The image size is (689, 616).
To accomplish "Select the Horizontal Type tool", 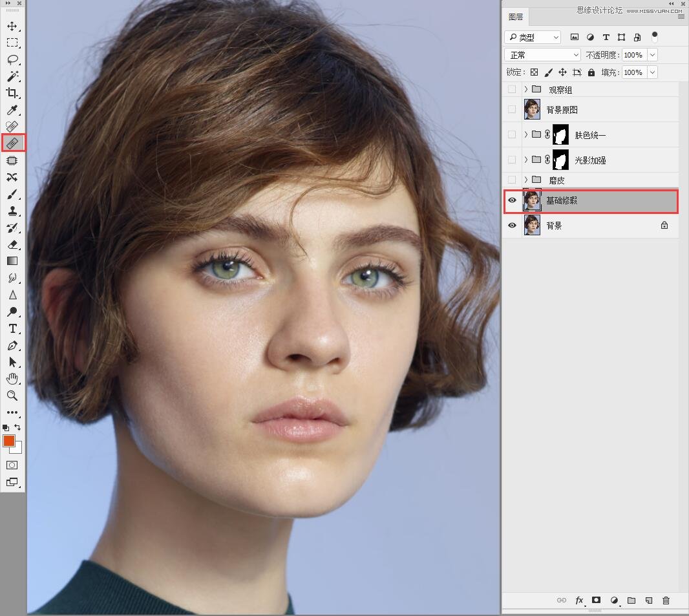I will pyautogui.click(x=12, y=328).
